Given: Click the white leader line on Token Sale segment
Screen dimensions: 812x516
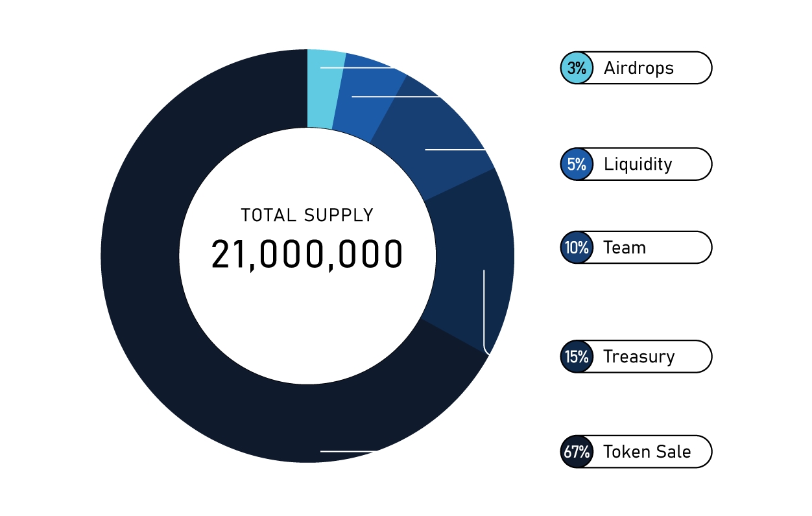Looking at the screenshot, I should point(348,451).
